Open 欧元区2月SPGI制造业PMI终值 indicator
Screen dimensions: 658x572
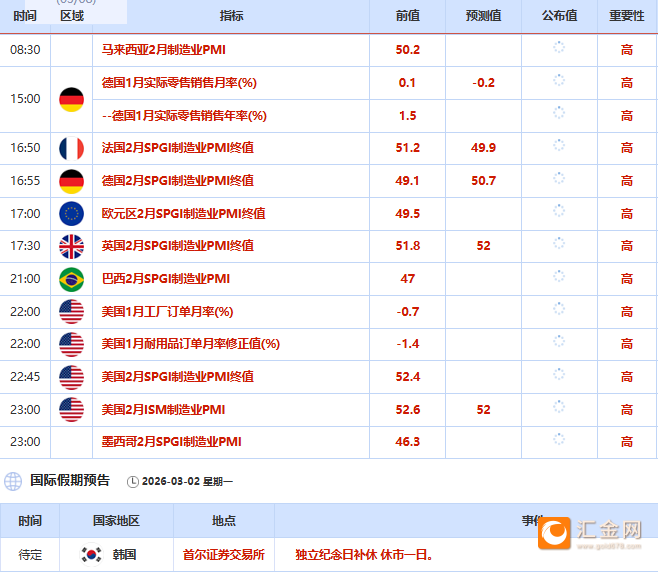click(x=183, y=214)
